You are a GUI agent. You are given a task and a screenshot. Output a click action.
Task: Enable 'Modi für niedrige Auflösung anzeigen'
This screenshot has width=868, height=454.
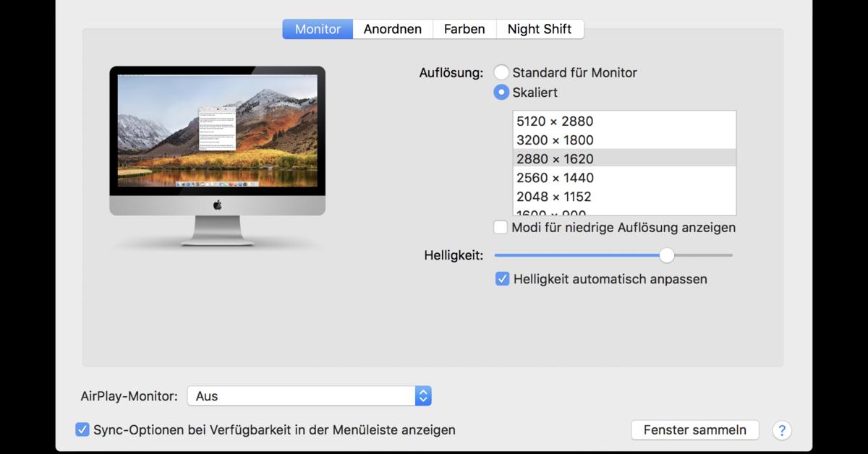pyautogui.click(x=501, y=227)
